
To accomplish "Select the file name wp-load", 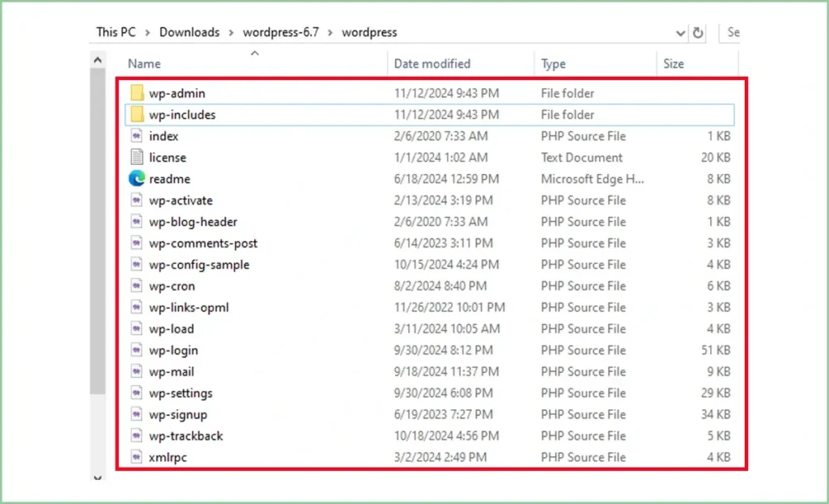I will point(172,328).
